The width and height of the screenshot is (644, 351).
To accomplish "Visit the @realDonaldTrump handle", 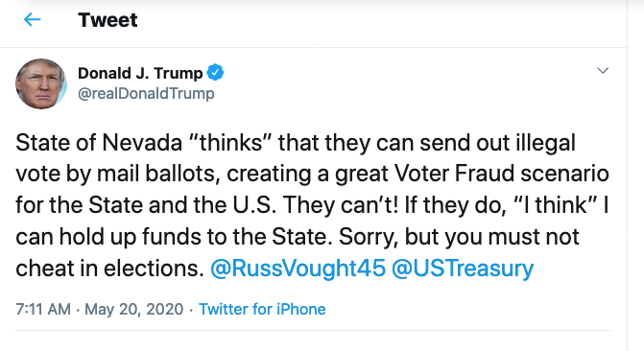I will coord(146,94).
